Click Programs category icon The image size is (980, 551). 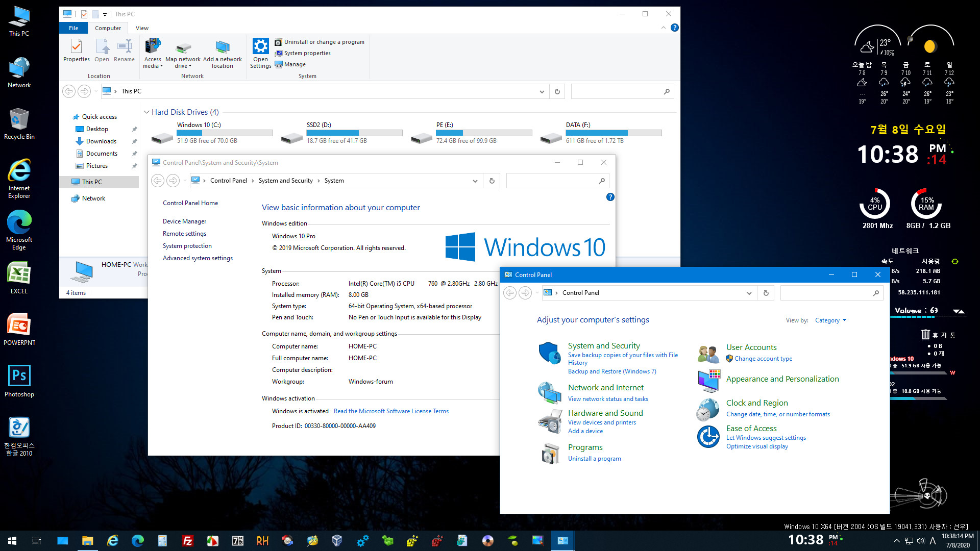point(550,453)
